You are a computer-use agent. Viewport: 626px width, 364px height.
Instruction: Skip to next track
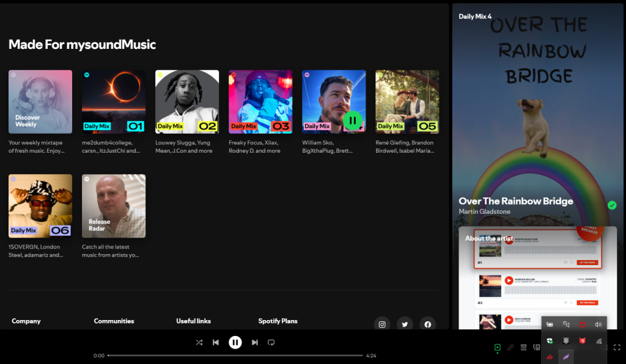pyautogui.click(x=255, y=343)
